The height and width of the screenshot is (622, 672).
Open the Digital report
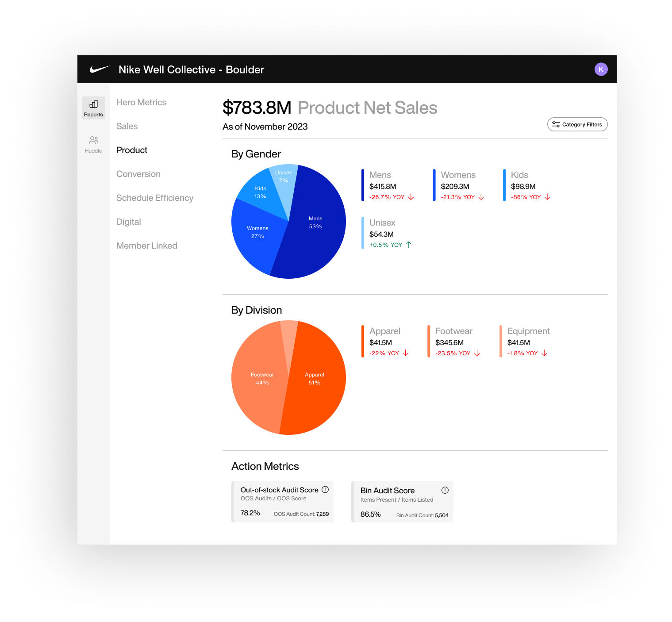point(129,222)
